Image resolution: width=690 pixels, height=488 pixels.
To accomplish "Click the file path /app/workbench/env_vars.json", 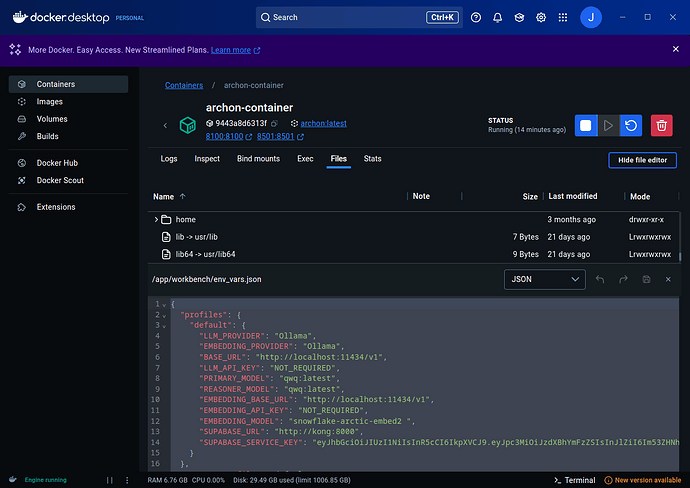I will pos(206,279).
